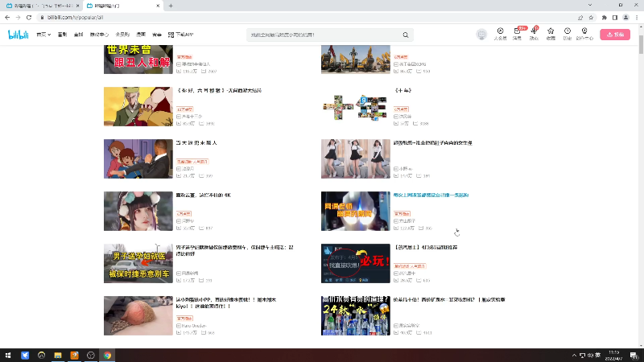Open the 男子送孕妇就医 video title link
This screenshot has height=362, width=644.
point(234,251)
